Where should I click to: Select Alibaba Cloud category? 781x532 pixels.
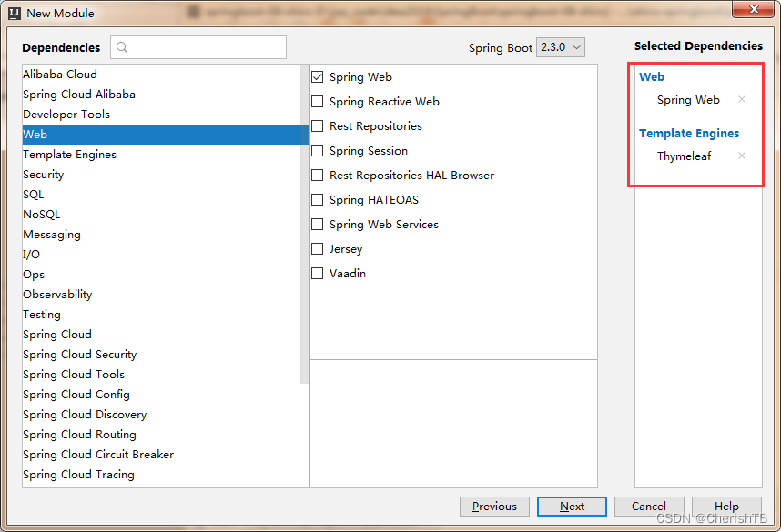tap(161, 75)
